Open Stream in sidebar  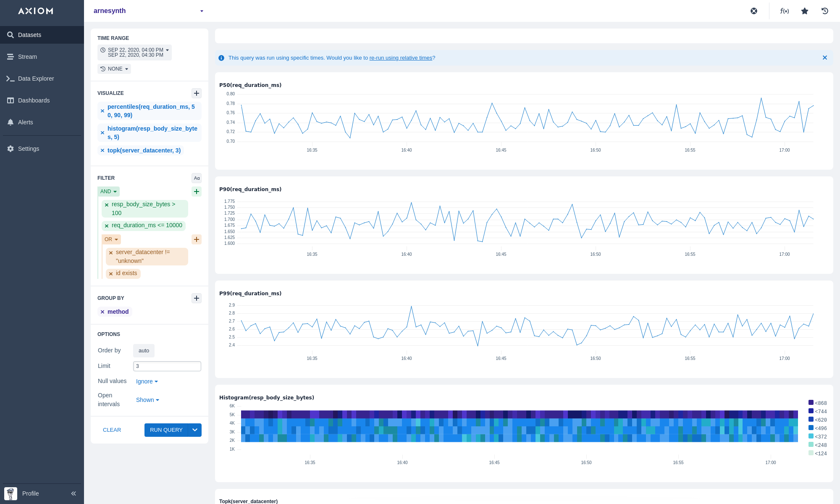pyautogui.click(x=27, y=57)
